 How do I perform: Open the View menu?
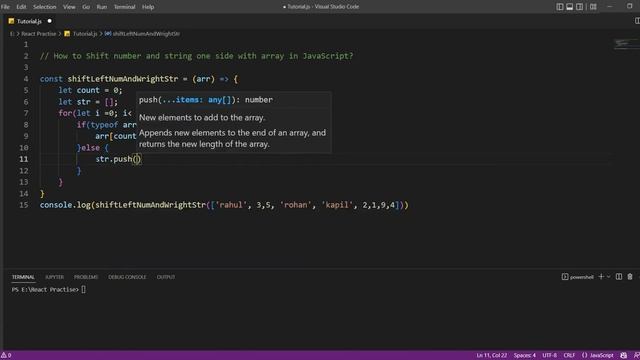click(x=69, y=7)
